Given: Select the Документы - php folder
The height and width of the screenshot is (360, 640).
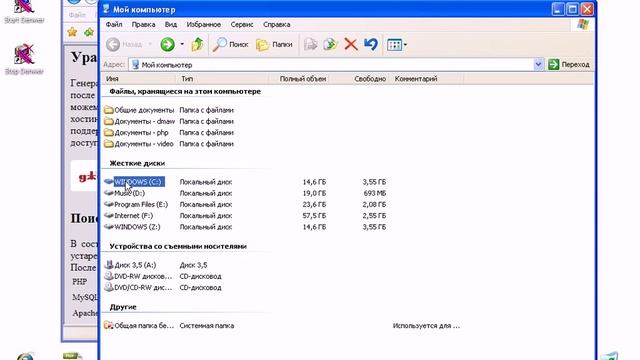Looking at the screenshot, I should coord(136,133).
